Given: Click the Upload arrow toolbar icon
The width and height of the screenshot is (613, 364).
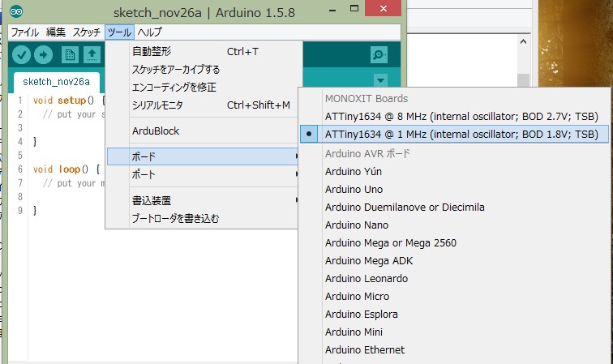Looking at the screenshot, I should pos(43,55).
